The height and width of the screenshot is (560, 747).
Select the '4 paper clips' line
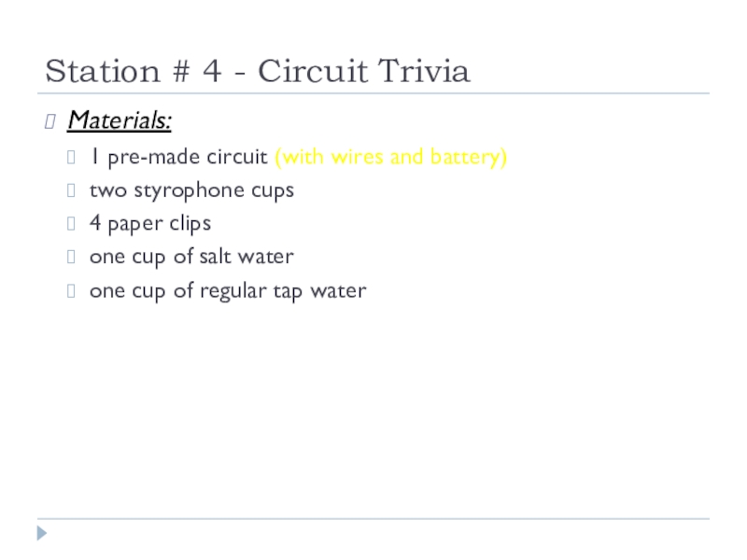[x=150, y=224]
